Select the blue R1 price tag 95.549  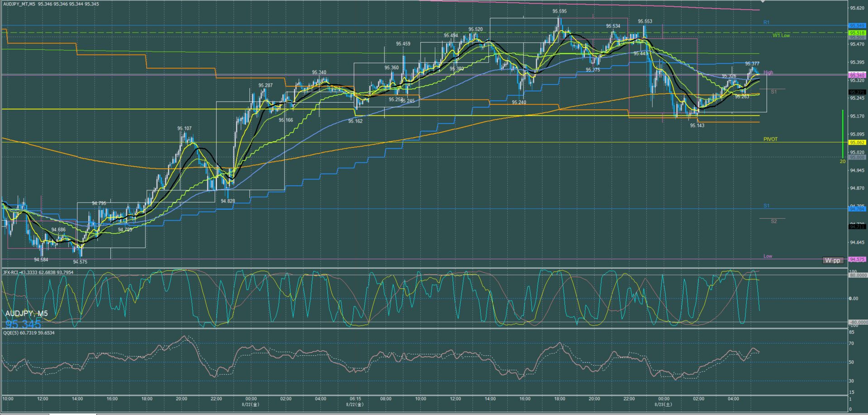[857, 26]
